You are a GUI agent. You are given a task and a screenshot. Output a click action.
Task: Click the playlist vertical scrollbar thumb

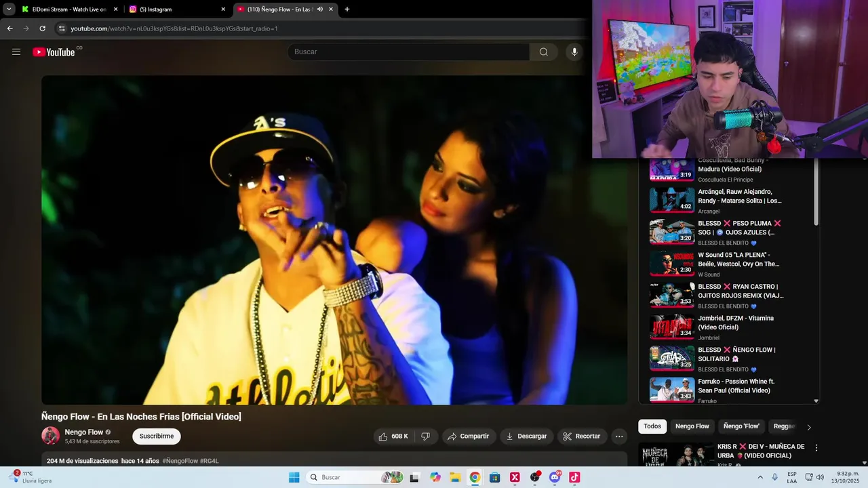[x=816, y=192]
